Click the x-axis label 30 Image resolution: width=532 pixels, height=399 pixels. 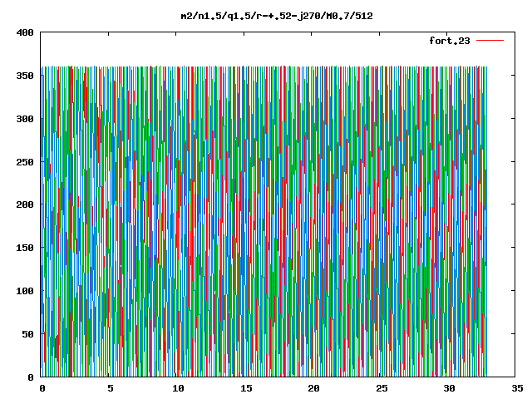[x=450, y=388]
